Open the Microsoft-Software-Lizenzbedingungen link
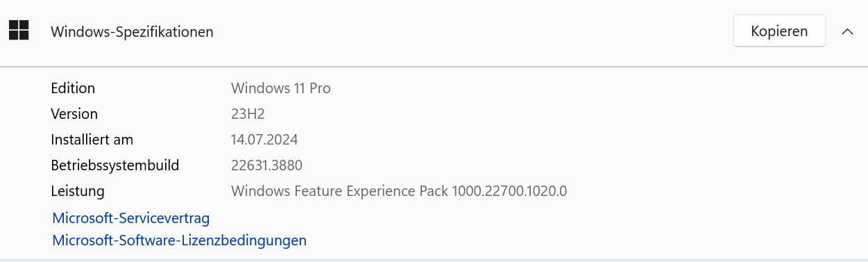 pyautogui.click(x=180, y=240)
